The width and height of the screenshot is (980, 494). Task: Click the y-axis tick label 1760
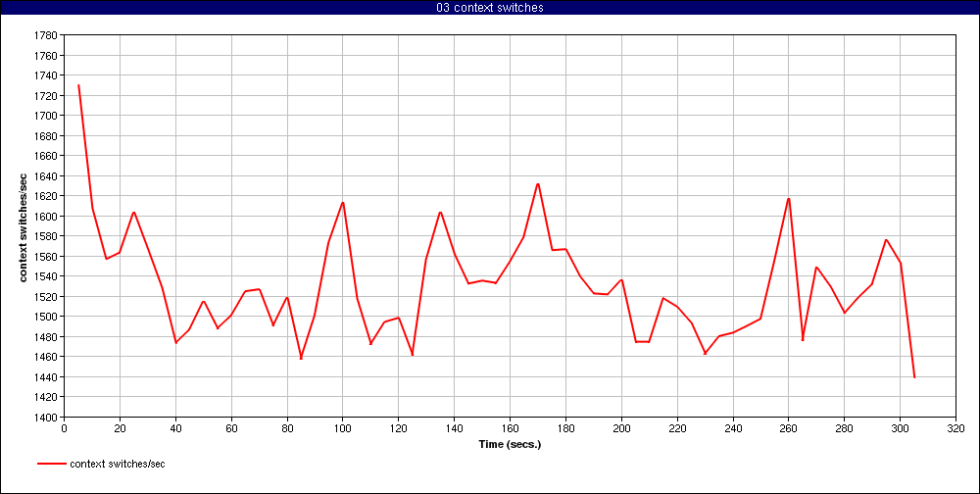point(47,56)
